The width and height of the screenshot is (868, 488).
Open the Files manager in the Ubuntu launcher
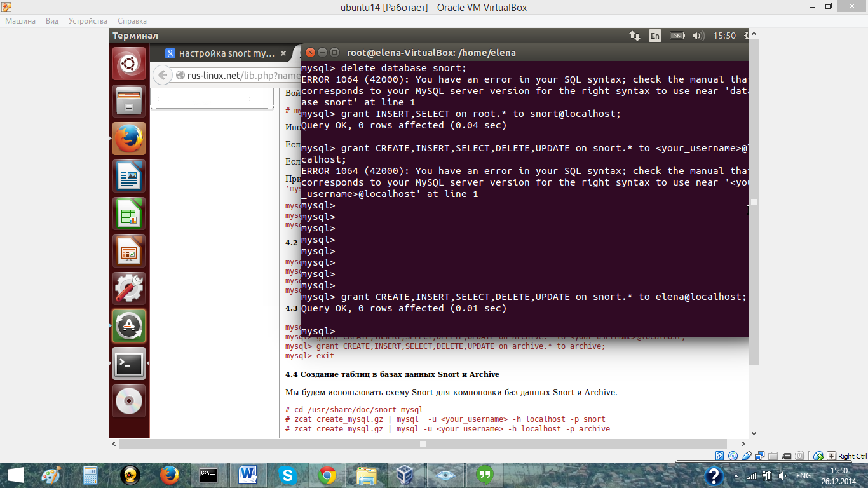pyautogui.click(x=129, y=101)
